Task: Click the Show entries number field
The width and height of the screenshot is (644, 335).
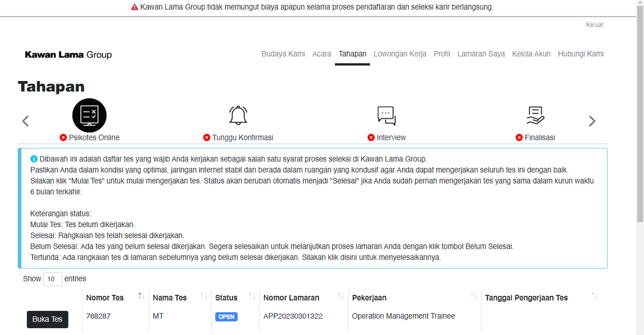Action: pos(53,279)
